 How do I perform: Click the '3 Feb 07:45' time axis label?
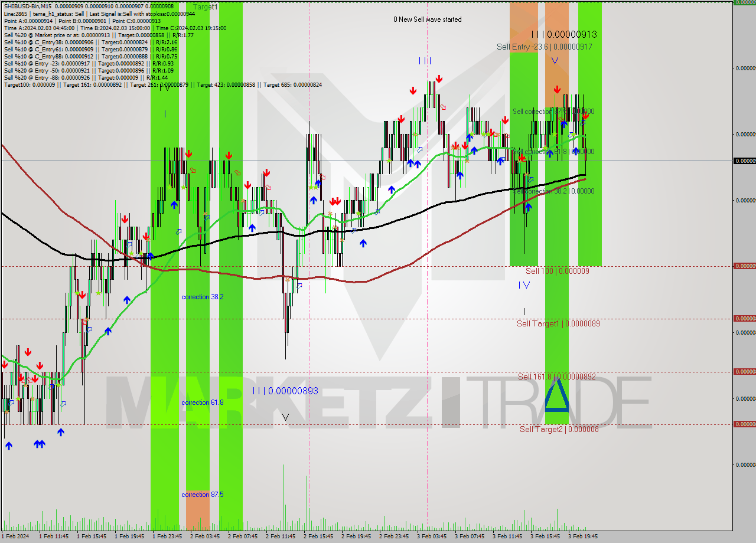click(470, 537)
